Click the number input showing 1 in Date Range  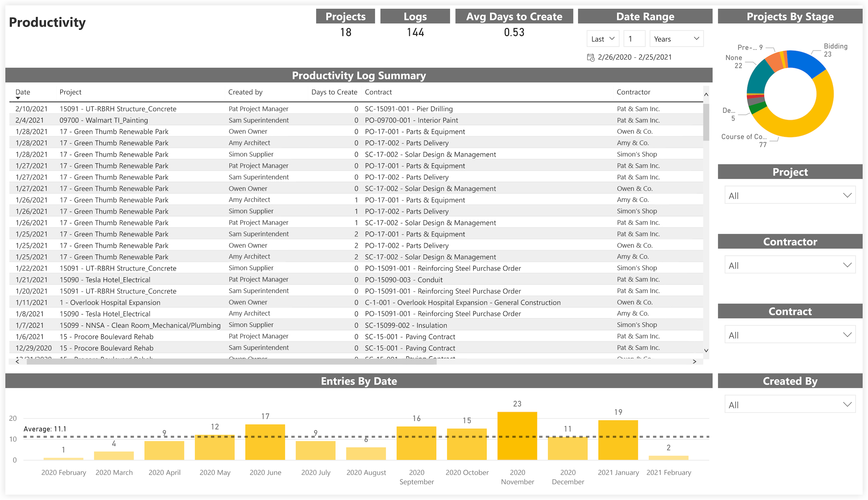pos(634,38)
